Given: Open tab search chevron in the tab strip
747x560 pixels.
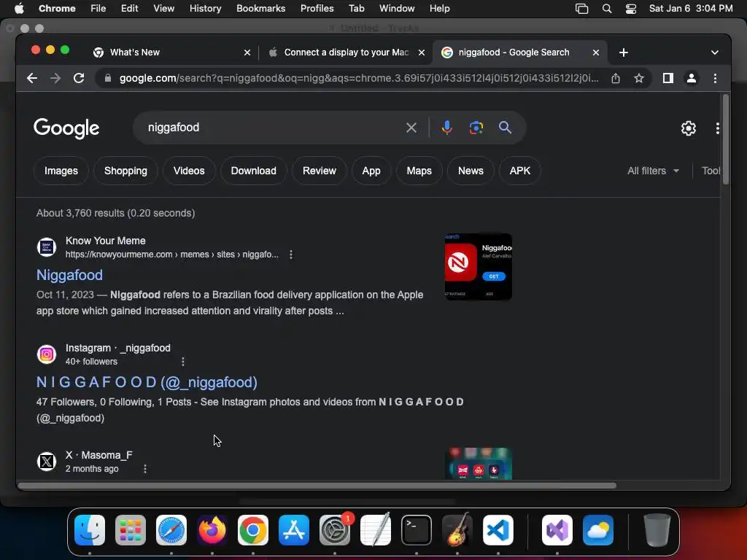Looking at the screenshot, I should coord(715,52).
